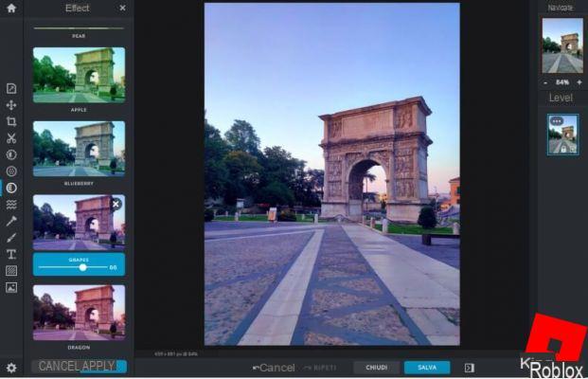Image resolution: width=588 pixels, height=379 pixels.
Task: Select the Arrange tool icon
Action: click(x=11, y=88)
